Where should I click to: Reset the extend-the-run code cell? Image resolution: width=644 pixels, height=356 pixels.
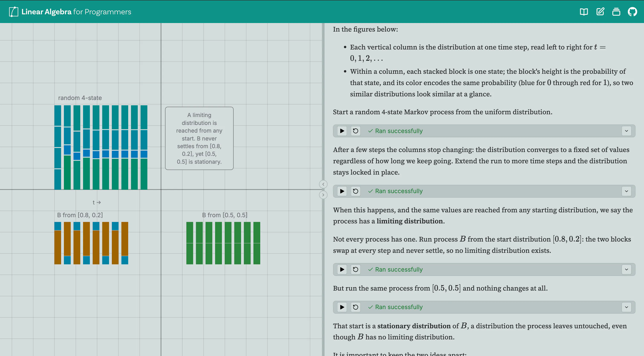pyautogui.click(x=355, y=191)
